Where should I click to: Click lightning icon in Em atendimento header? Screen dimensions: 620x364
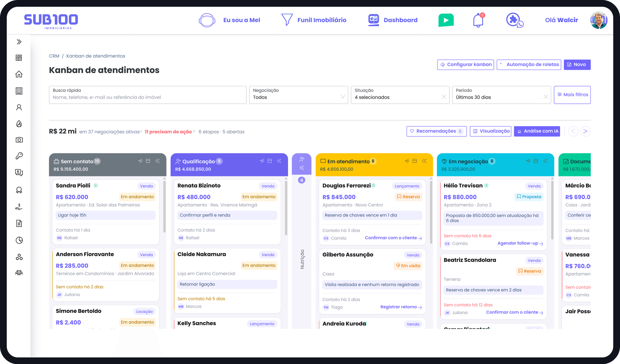tap(407, 161)
